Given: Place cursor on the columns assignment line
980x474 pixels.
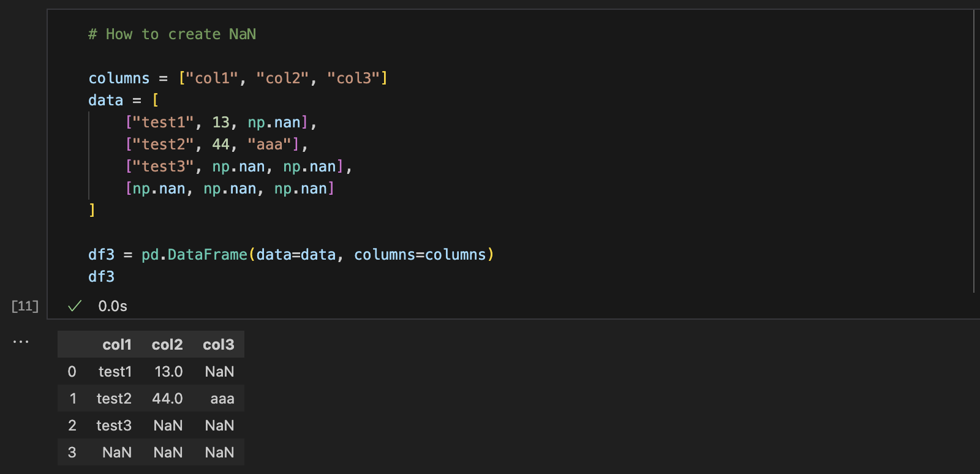Looking at the screenshot, I should coord(238,78).
